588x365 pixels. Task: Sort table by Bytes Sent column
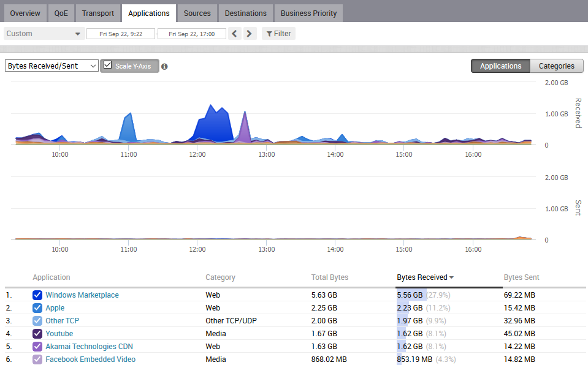(521, 277)
